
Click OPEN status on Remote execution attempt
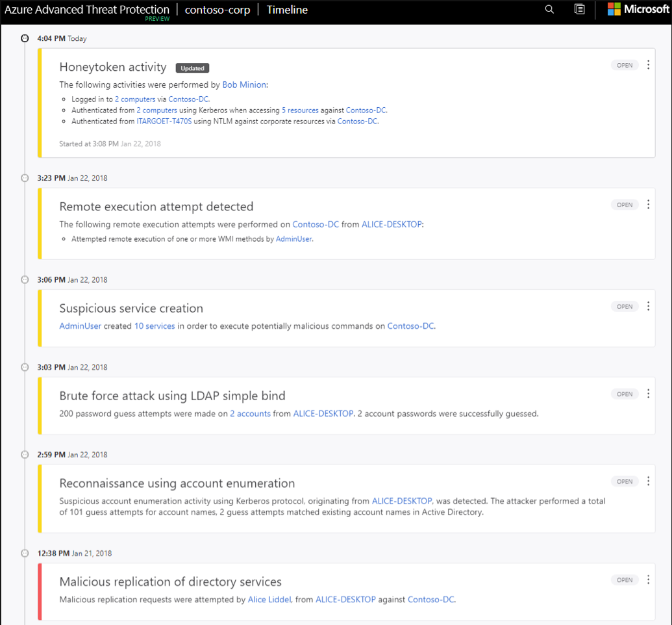[625, 205]
